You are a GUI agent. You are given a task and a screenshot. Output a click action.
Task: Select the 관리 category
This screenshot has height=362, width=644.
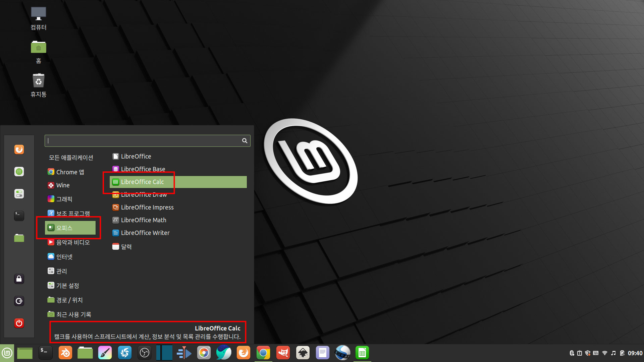(x=70, y=271)
